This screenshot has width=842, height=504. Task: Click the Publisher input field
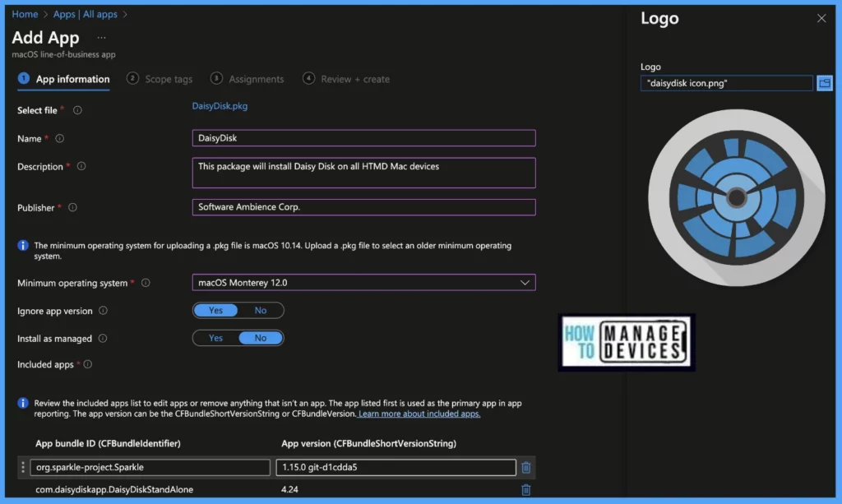point(363,207)
